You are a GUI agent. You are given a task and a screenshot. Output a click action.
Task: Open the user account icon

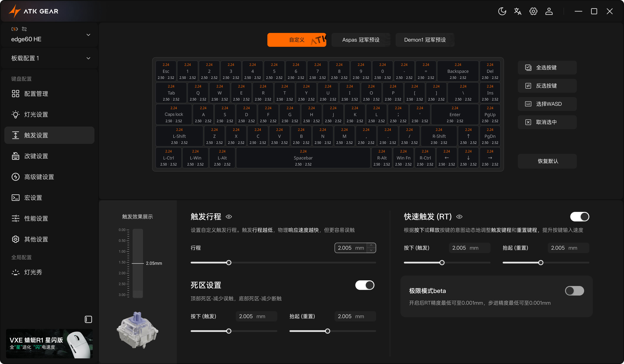[549, 11]
